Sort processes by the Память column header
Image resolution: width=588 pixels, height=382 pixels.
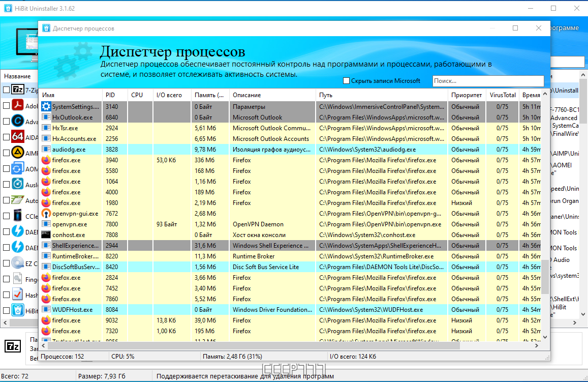point(209,95)
